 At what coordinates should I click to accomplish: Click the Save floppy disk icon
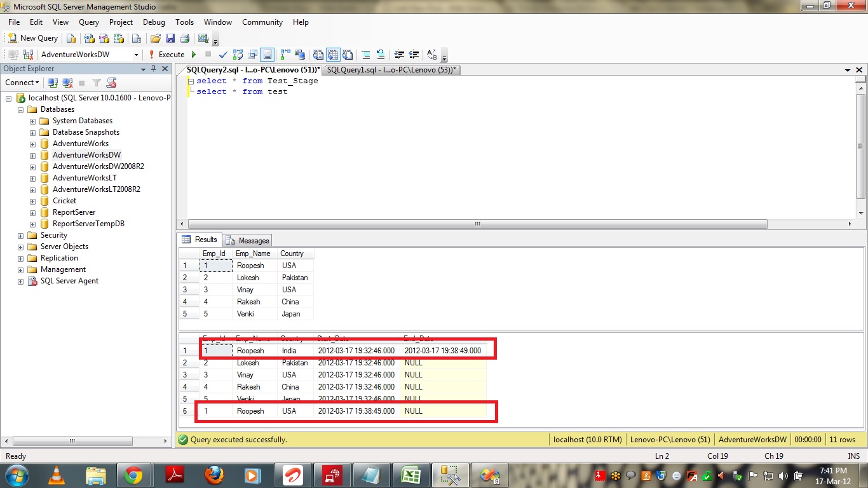pos(170,38)
